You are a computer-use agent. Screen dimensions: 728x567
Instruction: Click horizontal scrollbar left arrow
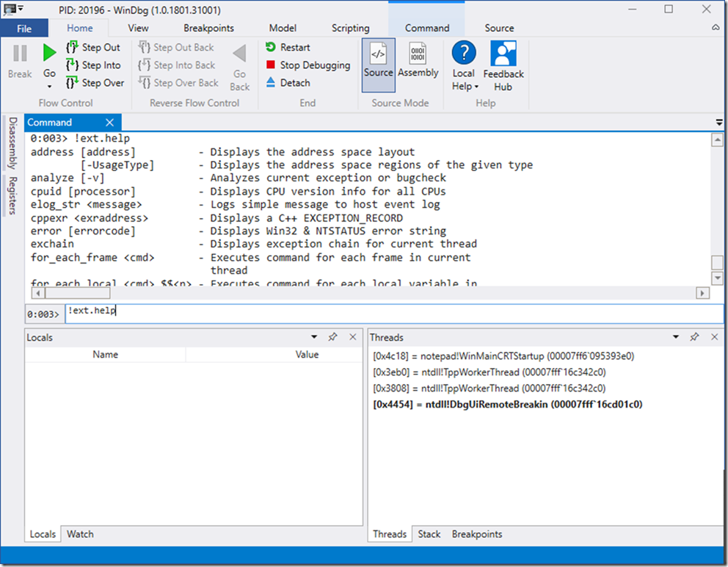point(37,293)
